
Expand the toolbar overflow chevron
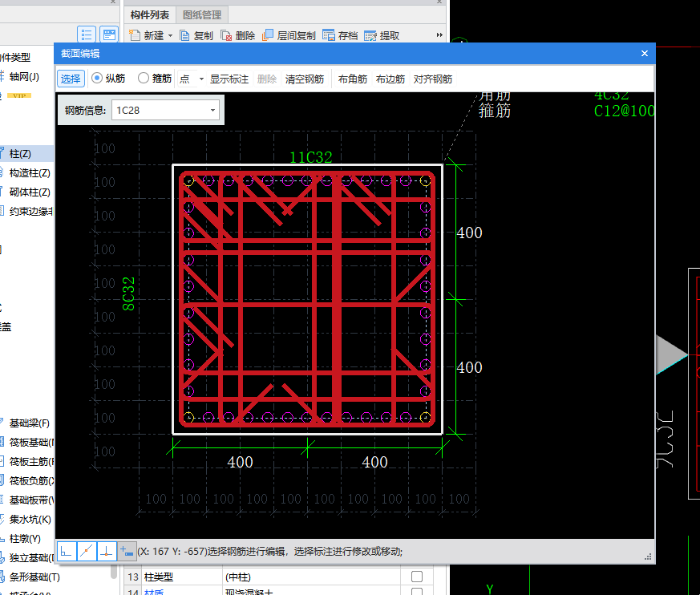tap(439, 34)
